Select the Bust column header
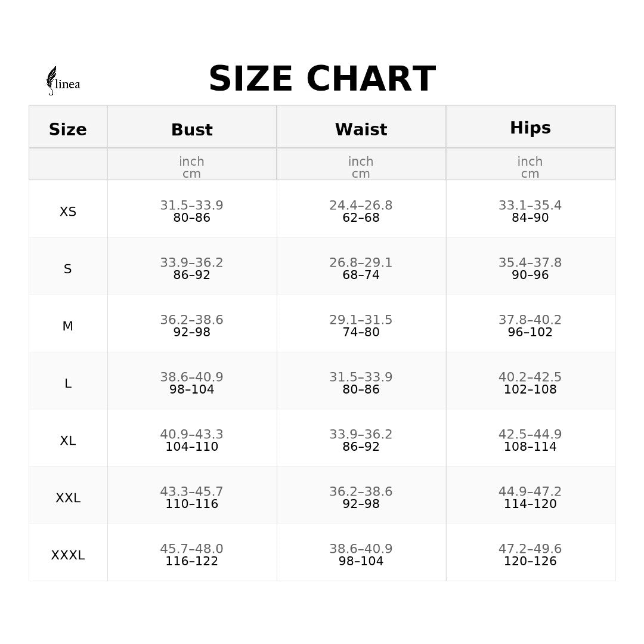644x644 pixels. [192, 129]
